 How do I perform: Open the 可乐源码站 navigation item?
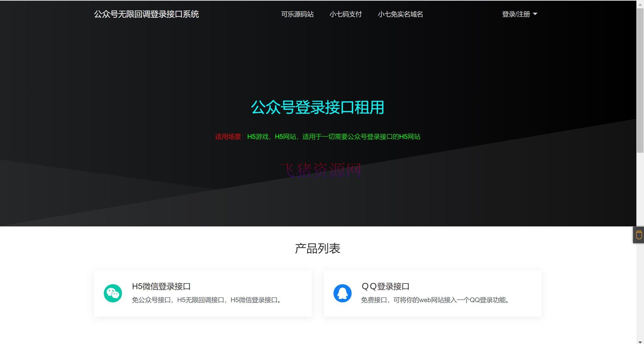tap(297, 14)
